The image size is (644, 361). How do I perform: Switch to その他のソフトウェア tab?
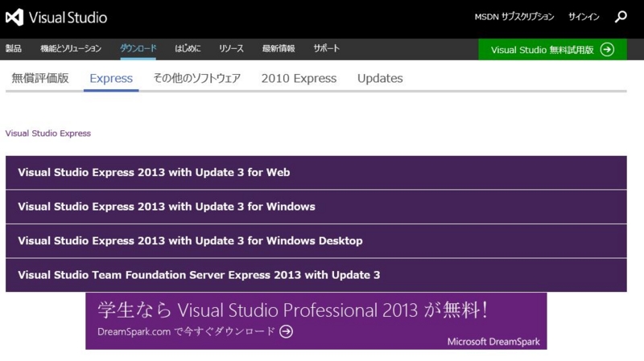(x=196, y=78)
